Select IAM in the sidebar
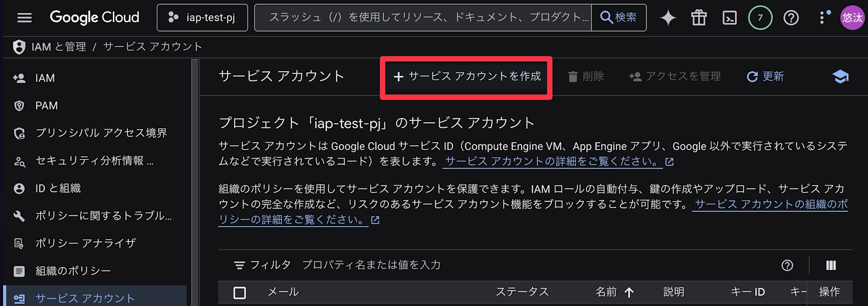The width and height of the screenshot is (868, 306). 45,78
